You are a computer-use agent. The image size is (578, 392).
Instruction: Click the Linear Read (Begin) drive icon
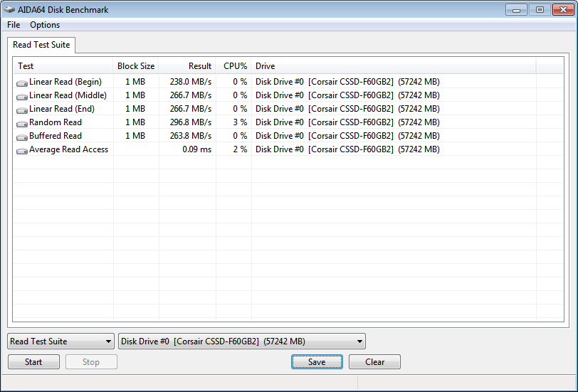coord(22,83)
